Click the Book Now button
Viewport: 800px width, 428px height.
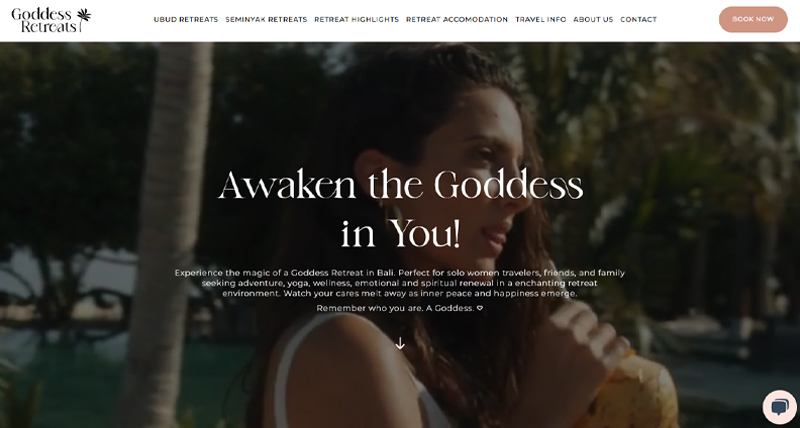tap(753, 19)
